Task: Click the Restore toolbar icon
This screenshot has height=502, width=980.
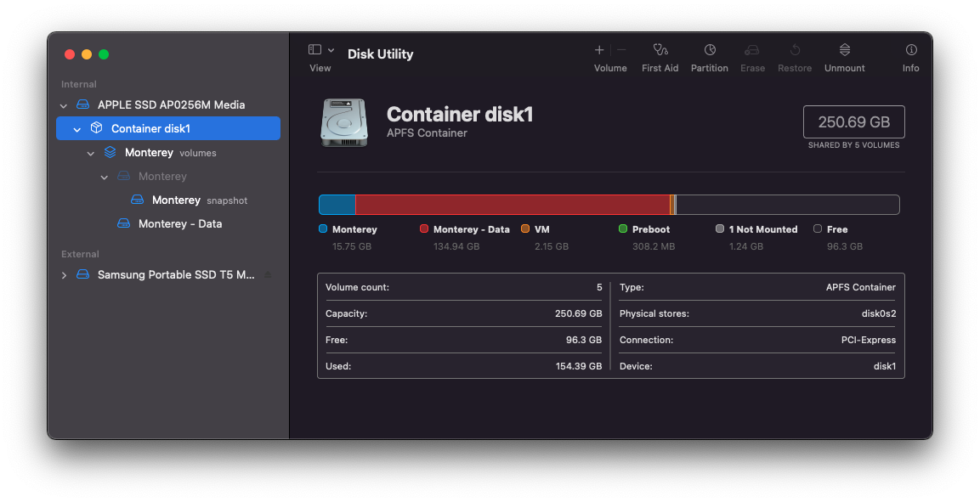Action: 795,49
